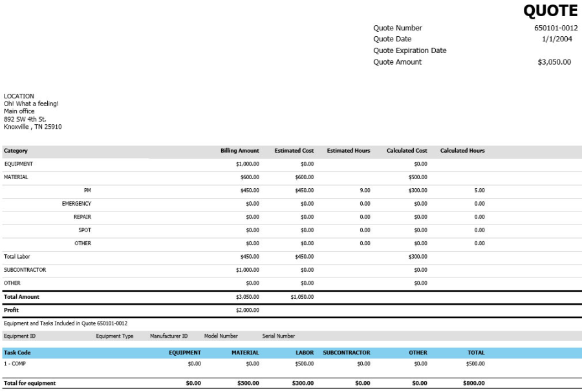Click the Estimated Hours column header

[x=349, y=151]
